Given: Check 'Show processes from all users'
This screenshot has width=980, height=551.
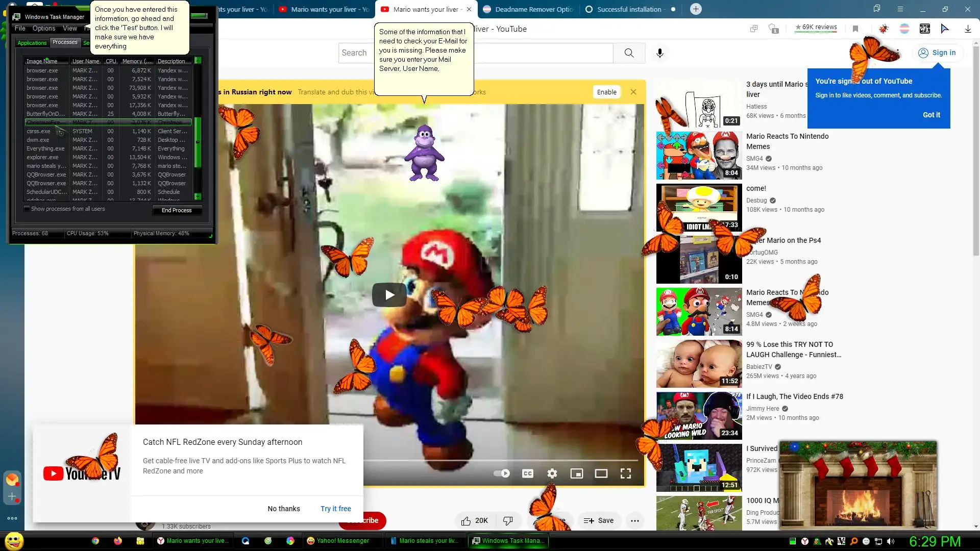Looking at the screenshot, I should [x=27, y=209].
